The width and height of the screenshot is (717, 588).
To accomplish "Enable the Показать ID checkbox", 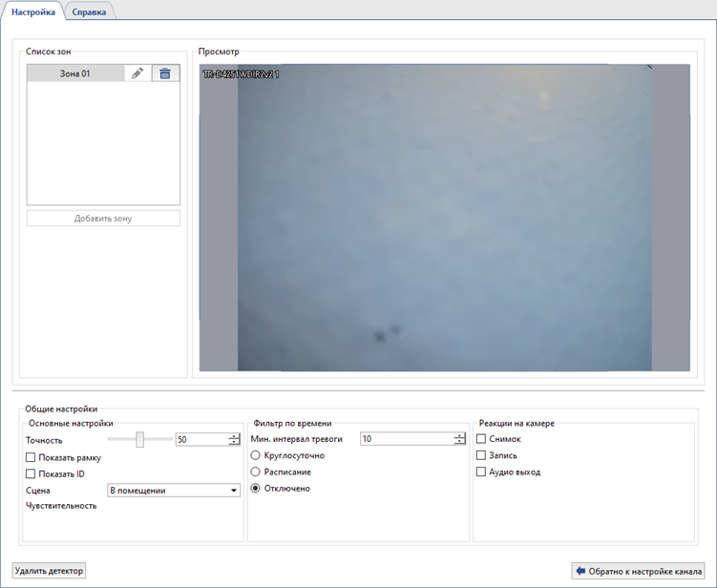I will (x=31, y=473).
